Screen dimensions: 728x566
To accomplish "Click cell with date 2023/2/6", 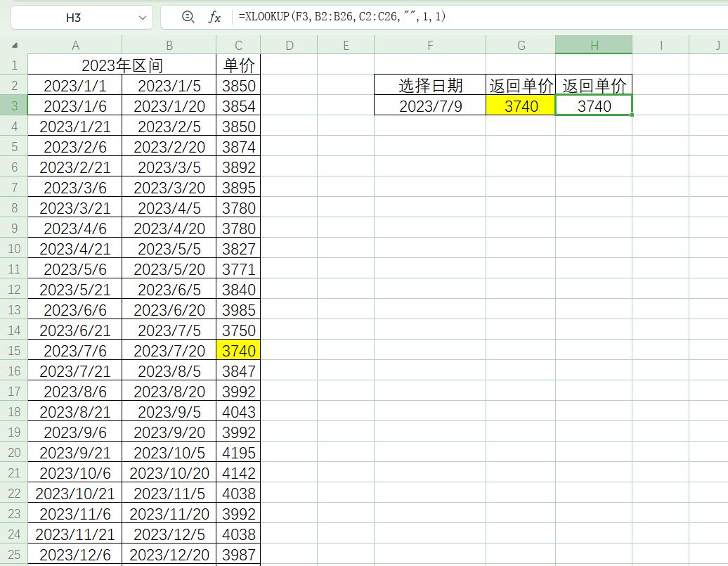I will [75, 146].
